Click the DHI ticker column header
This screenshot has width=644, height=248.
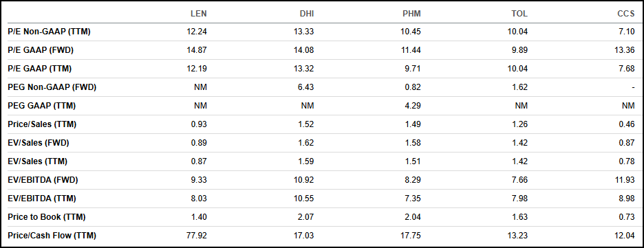click(307, 14)
